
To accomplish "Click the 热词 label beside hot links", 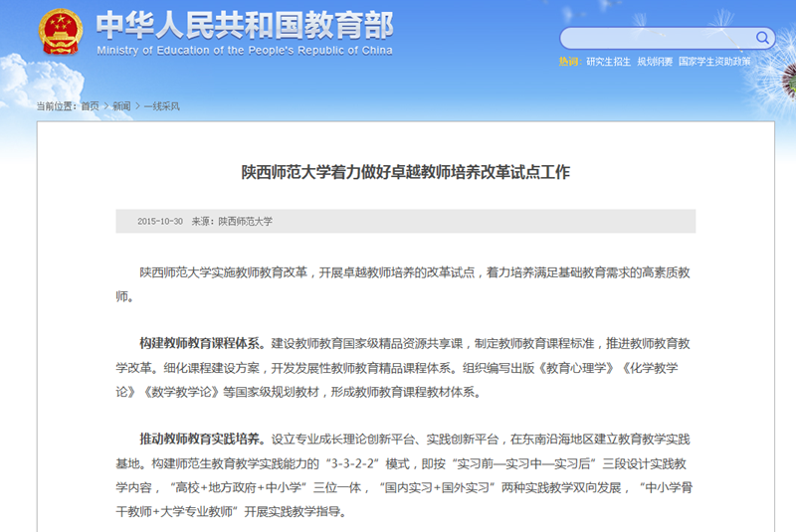I will (x=569, y=62).
